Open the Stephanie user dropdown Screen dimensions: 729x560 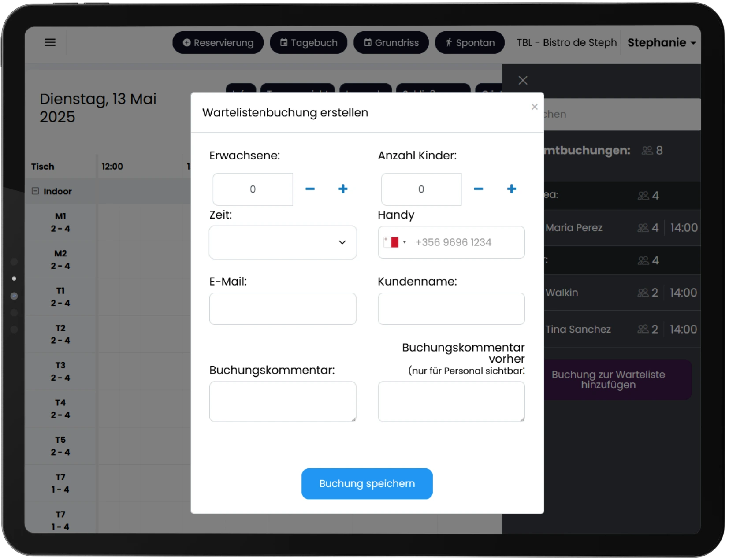(x=661, y=42)
